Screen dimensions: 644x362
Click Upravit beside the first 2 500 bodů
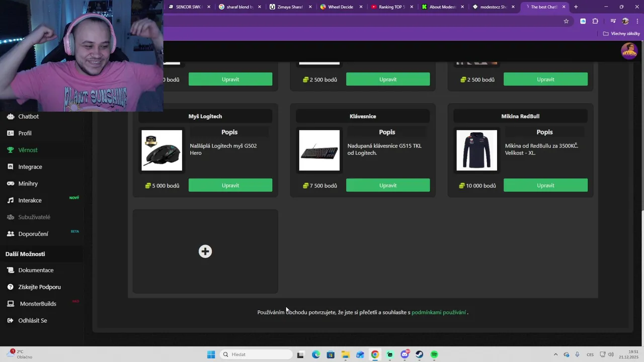point(388,79)
